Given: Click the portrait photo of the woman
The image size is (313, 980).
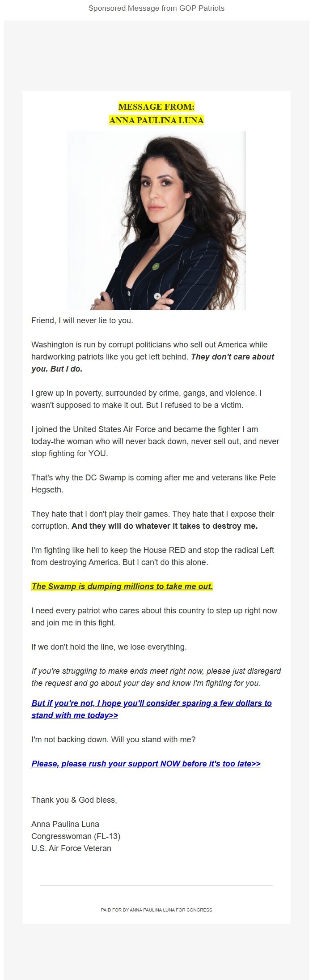Looking at the screenshot, I should pos(156,221).
